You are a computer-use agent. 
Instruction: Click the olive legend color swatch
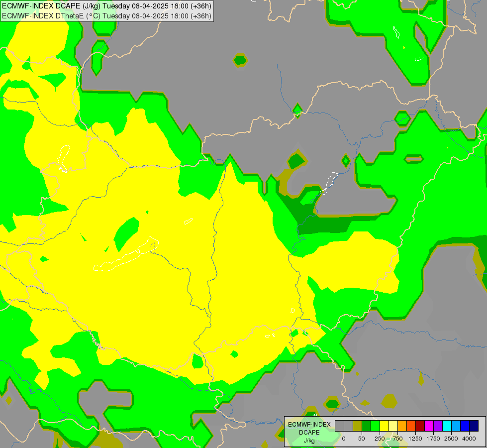click(358, 426)
